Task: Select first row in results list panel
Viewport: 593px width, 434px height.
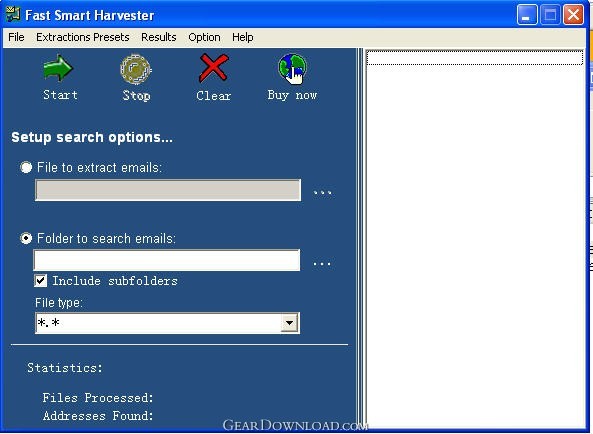Action: [x=475, y=58]
